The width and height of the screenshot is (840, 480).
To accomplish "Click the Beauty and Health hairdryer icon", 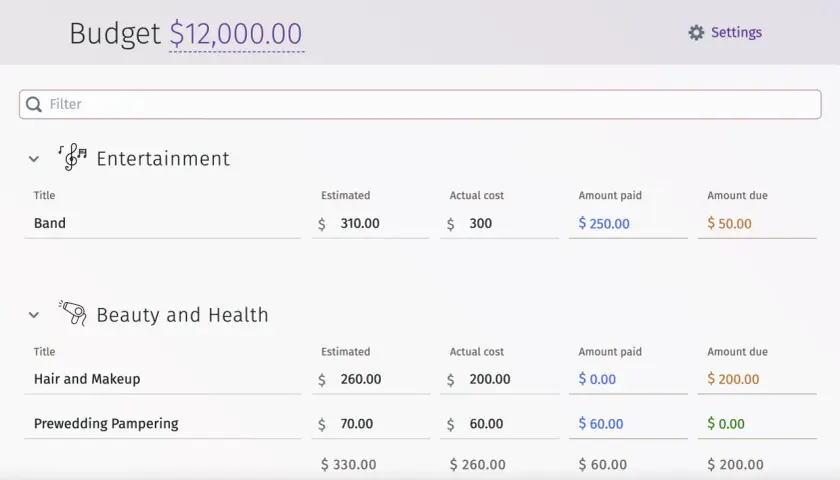I will [x=72, y=313].
